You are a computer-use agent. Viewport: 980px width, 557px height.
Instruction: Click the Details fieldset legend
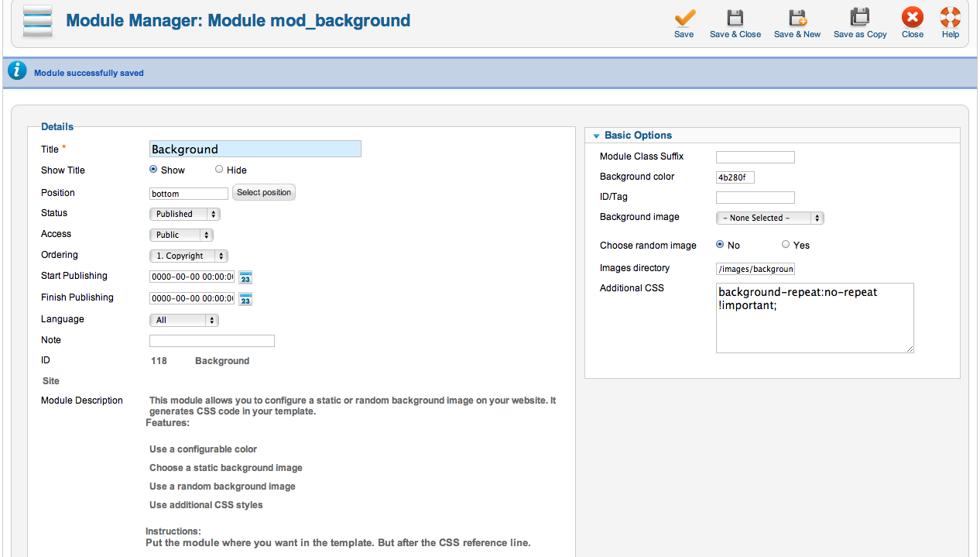[57, 127]
